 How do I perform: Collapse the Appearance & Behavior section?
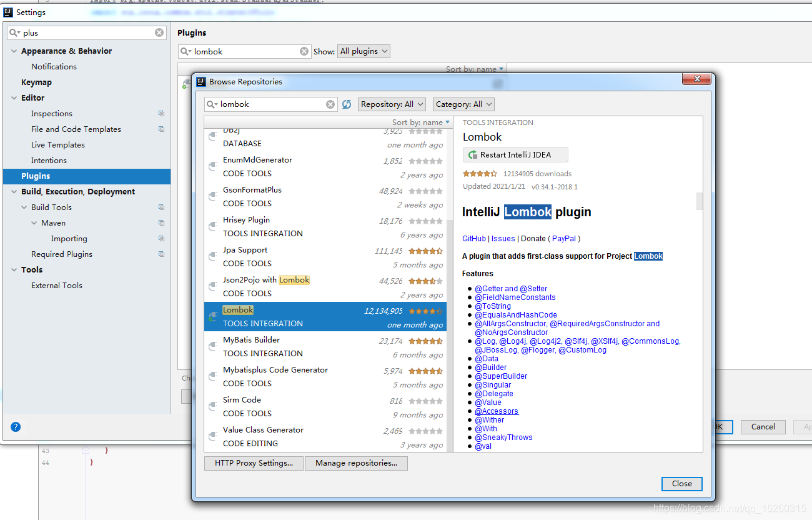14,51
